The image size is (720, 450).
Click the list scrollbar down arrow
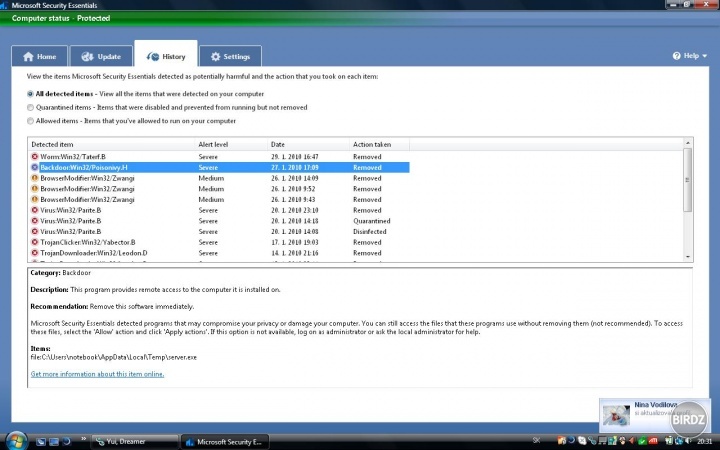click(x=687, y=257)
